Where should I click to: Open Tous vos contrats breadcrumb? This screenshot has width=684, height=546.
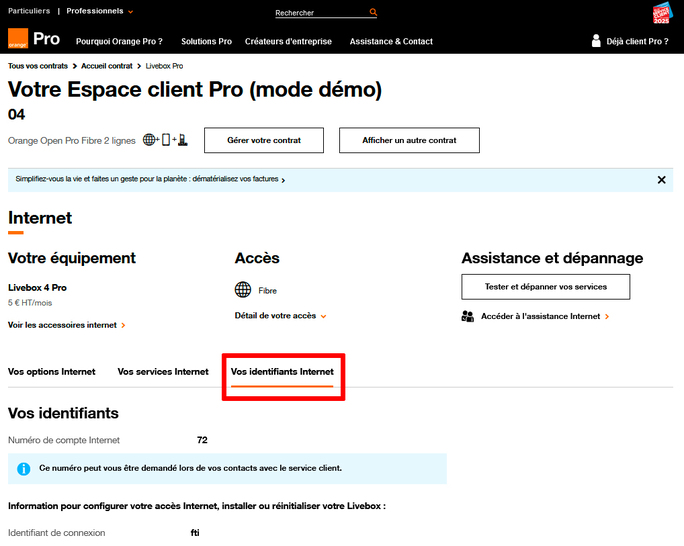(38, 66)
